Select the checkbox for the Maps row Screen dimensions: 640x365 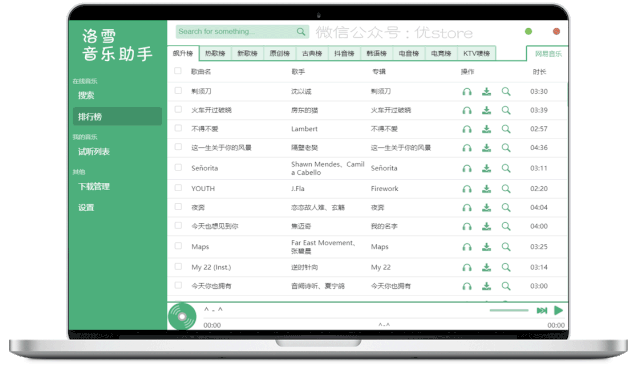pyautogui.click(x=178, y=246)
